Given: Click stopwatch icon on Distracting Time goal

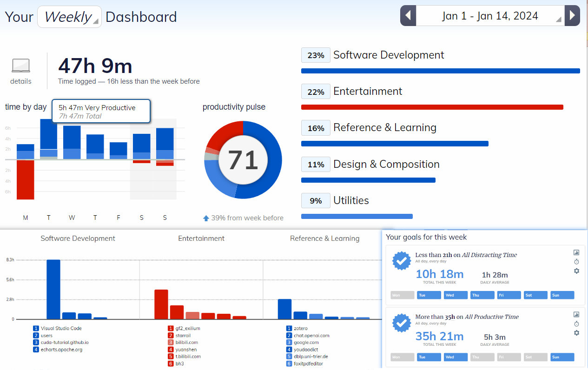Looking at the screenshot, I should [x=576, y=262].
